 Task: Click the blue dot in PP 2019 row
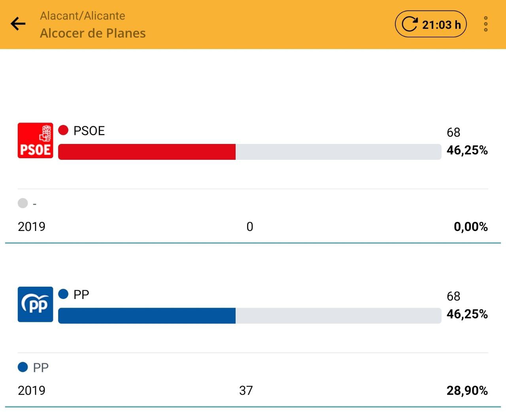click(x=23, y=367)
